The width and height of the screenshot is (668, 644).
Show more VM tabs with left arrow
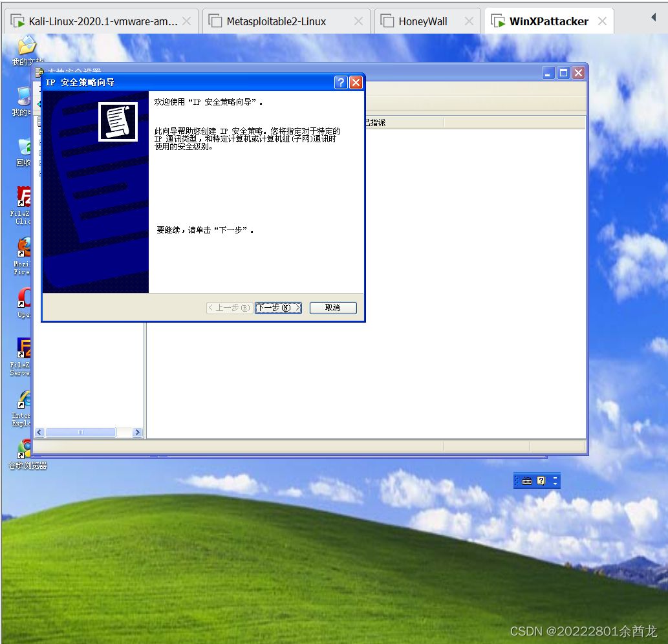click(654, 17)
